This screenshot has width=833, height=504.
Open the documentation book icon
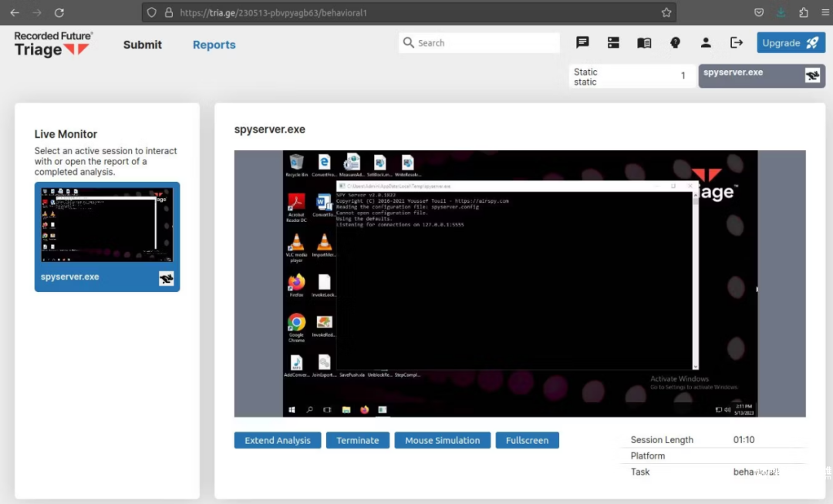point(644,43)
